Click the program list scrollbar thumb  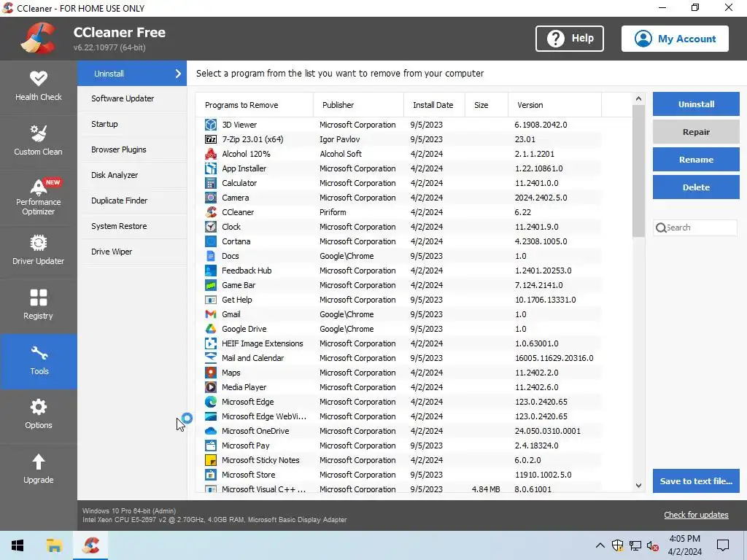click(x=638, y=171)
